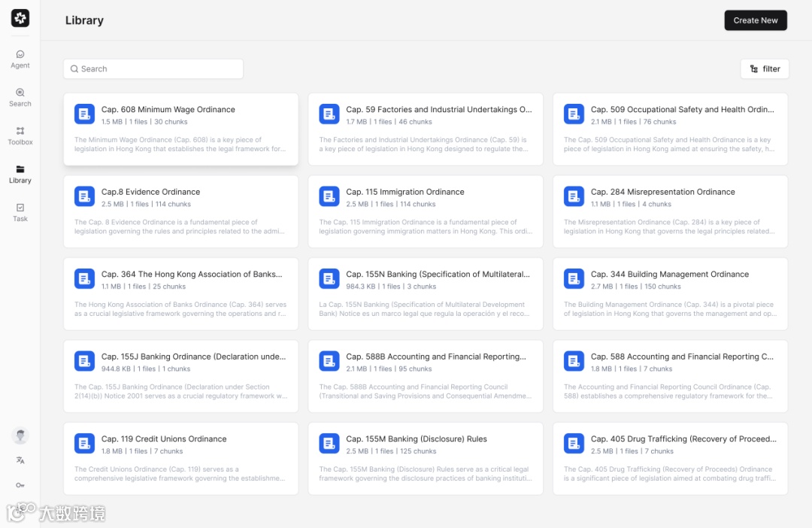Open Cap. 405 Drug Trafficking Recovery title
Viewport: 812px width, 528px height.
tap(683, 439)
